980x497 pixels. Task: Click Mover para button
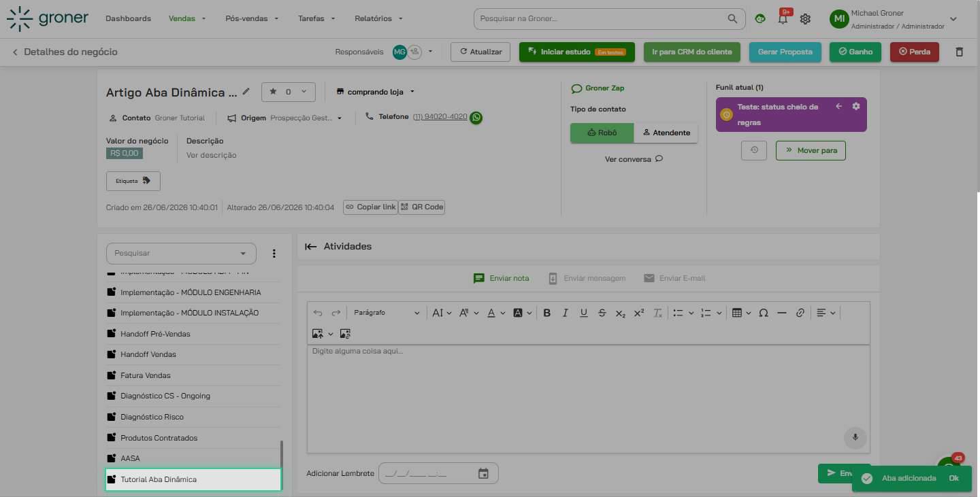tap(811, 150)
